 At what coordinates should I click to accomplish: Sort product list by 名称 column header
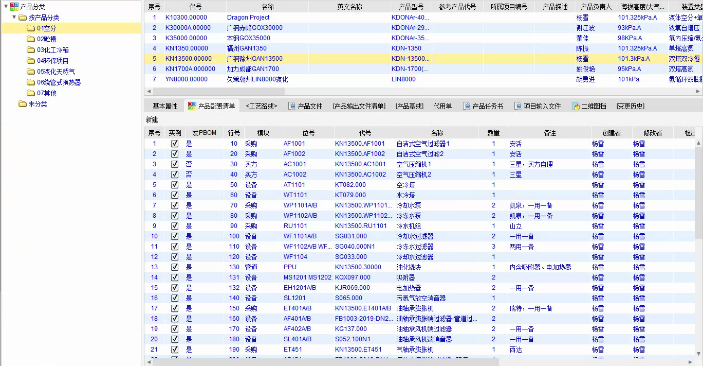coord(268,7)
